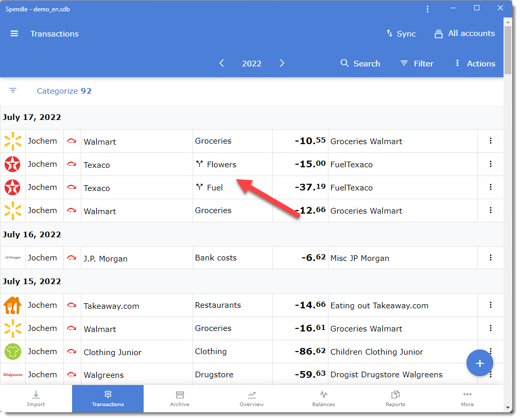
Task: Click the scrollbar down arrow
Action: (508, 408)
